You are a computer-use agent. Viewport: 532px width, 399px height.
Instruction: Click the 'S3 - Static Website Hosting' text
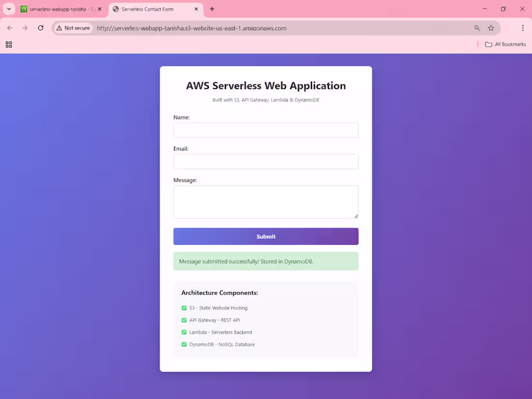[x=219, y=308]
